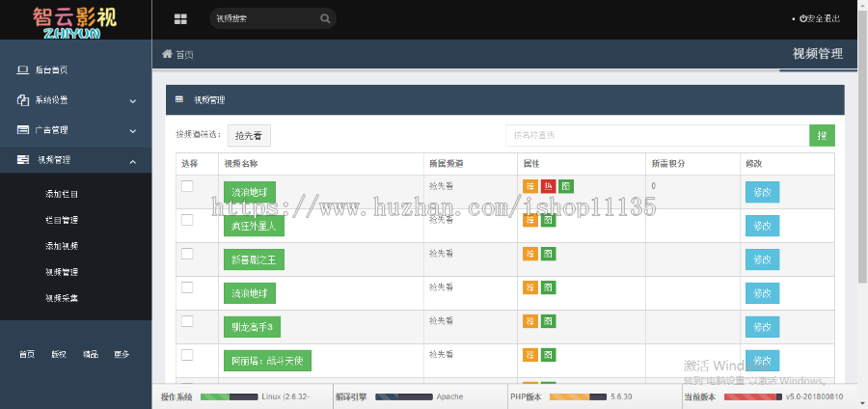868x409 pixels.
Task: Click the green 搜 search button
Action: (x=822, y=135)
